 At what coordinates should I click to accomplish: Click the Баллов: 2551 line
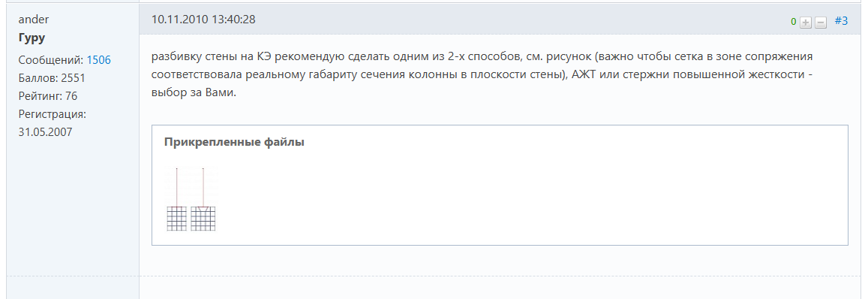(x=52, y=77)
